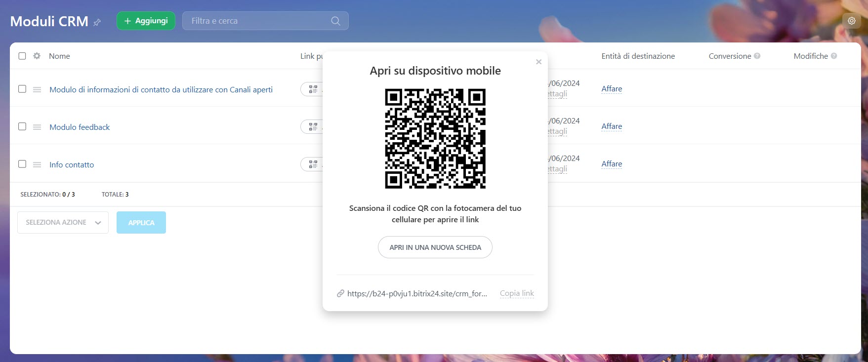Close the QR code popup

(x=538, y=62)
